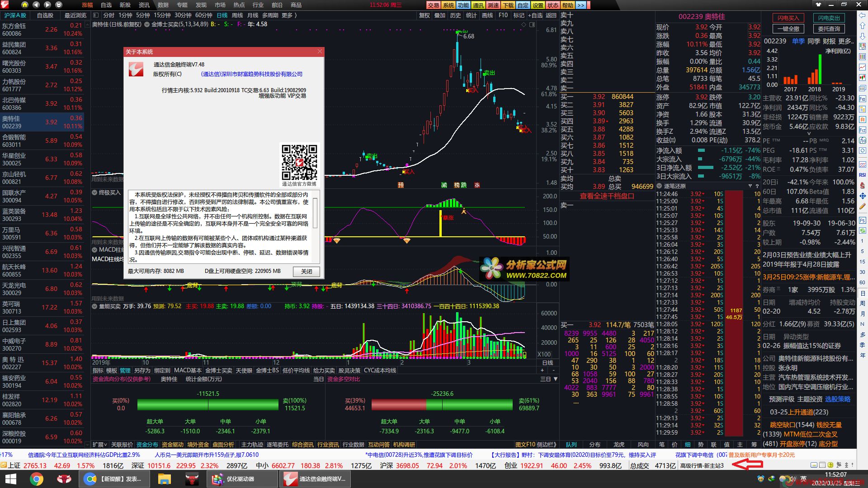Screen dimensions: 868x488
Task: Toggle 复权 on the chart toolbar
Action: (x=425, y=15)
